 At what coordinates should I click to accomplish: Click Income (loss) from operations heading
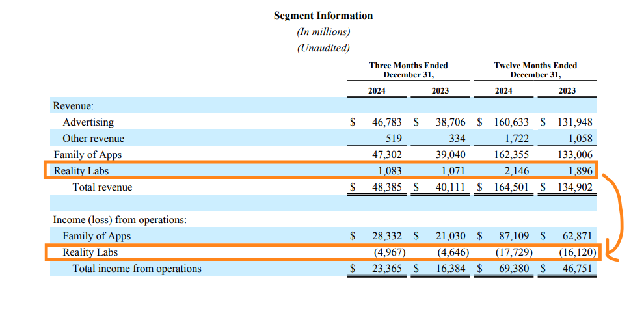(120, 220)
